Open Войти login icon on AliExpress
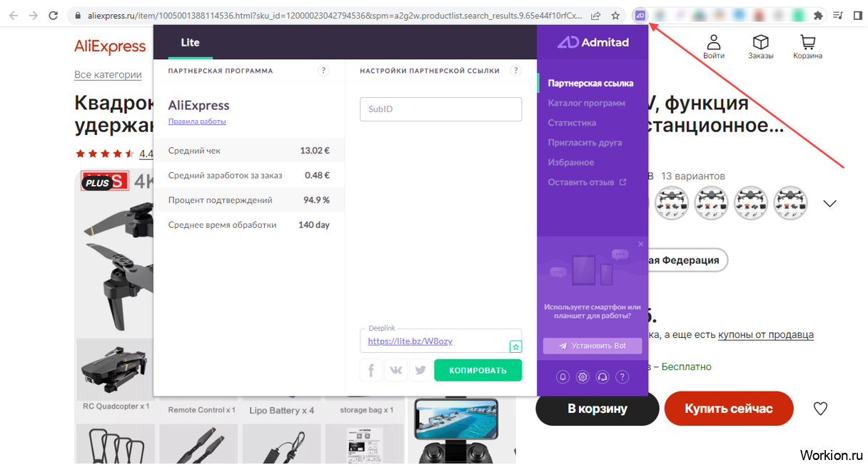 (713, 46)
